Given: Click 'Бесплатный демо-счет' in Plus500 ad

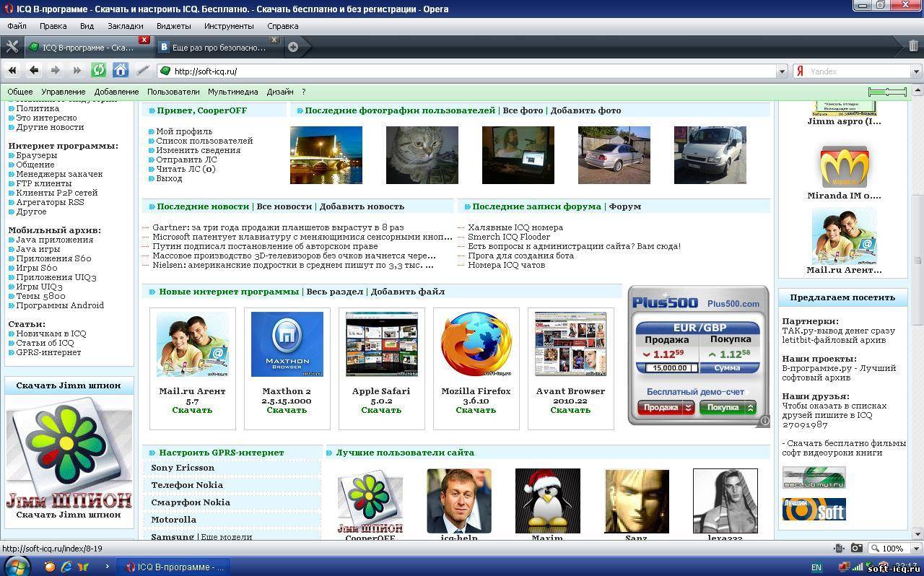Looking at the screenshot, I should tap(695, 391).
